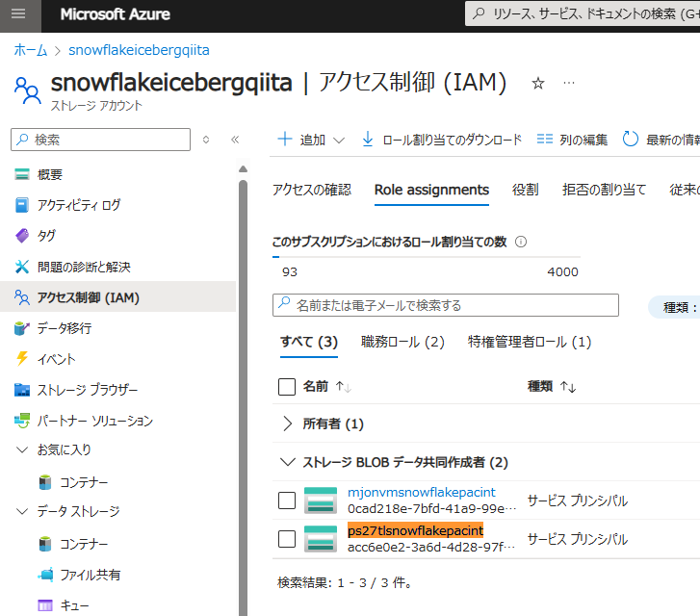Click the expand/collapse all sidebar toggle

point(206,140)
